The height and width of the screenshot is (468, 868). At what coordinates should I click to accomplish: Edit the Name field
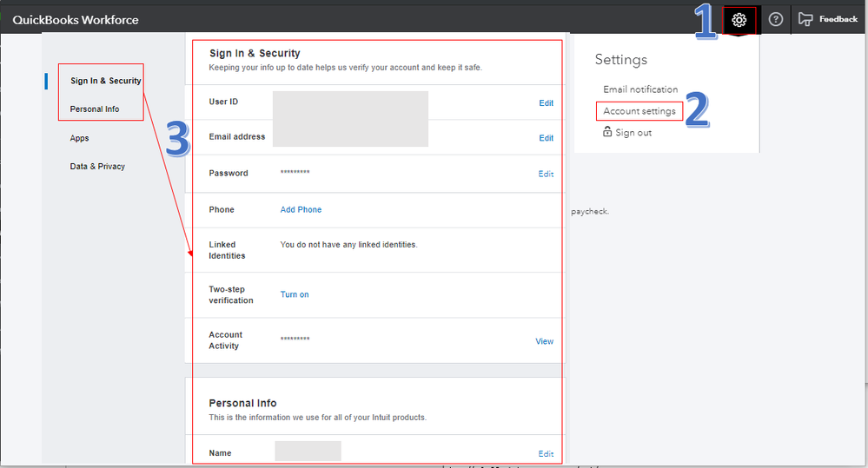(546, 453)
